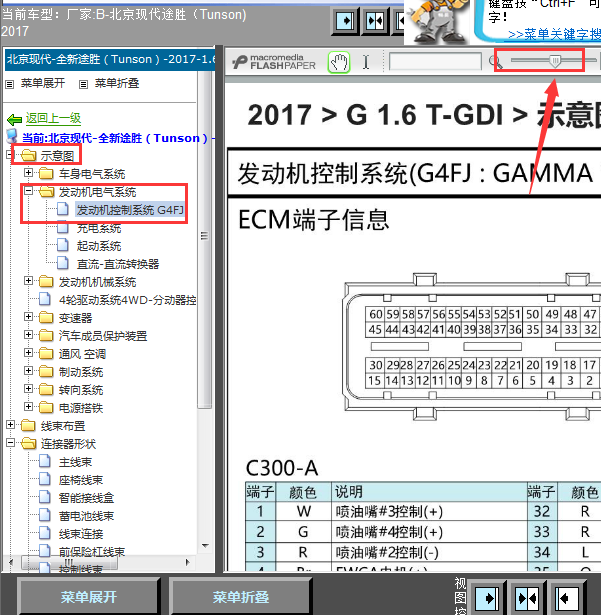Open the 蓄电池线束 document
601x615 pixels.
click(x=86, y=516)
